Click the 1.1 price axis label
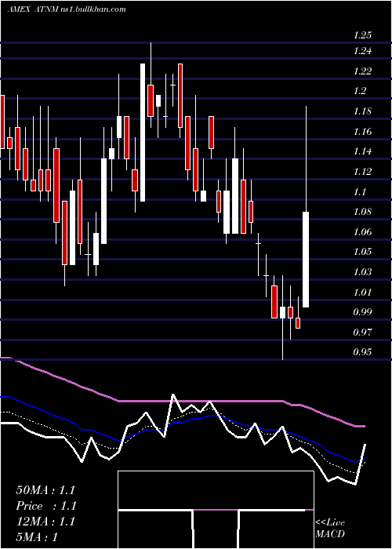392x549 pixels. point(360,192)
